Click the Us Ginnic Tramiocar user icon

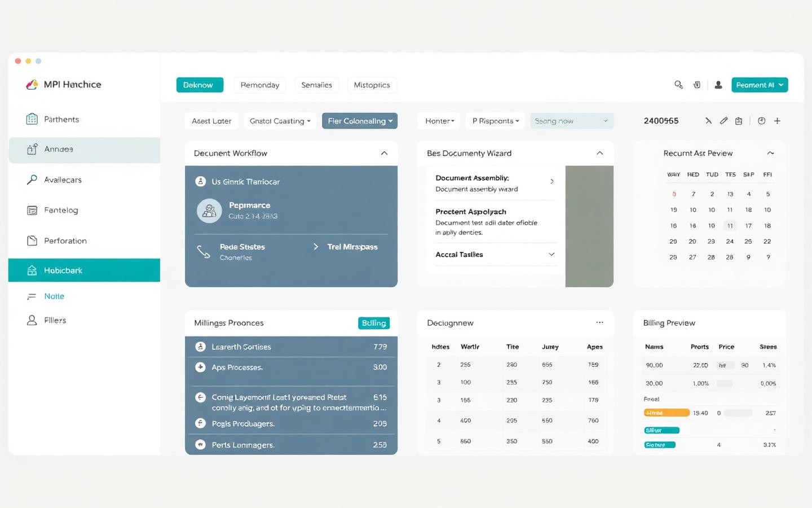click(x=200, y=181)
